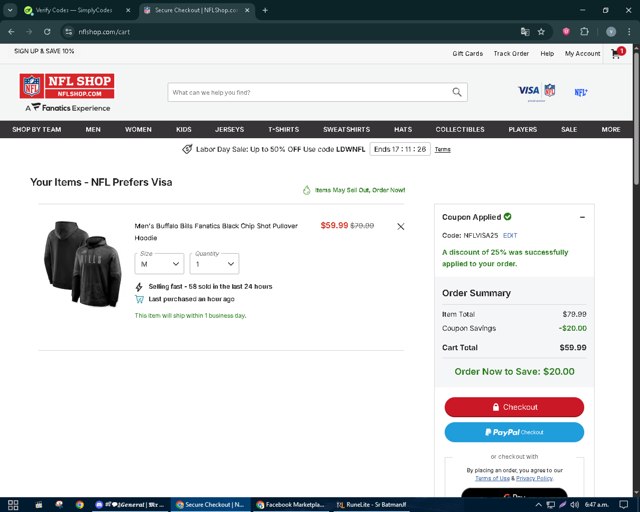Open the HATS menu

pyautogui.click(x=403, y=129)
